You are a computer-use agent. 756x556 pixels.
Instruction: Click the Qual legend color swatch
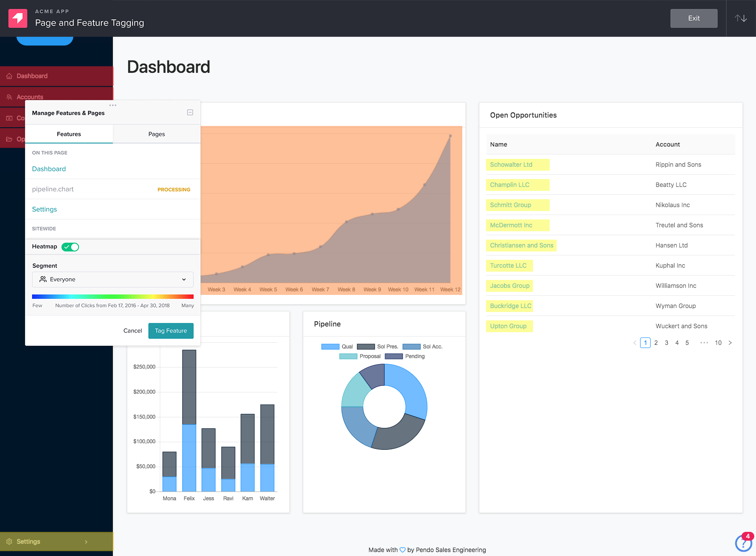[330, 347]
